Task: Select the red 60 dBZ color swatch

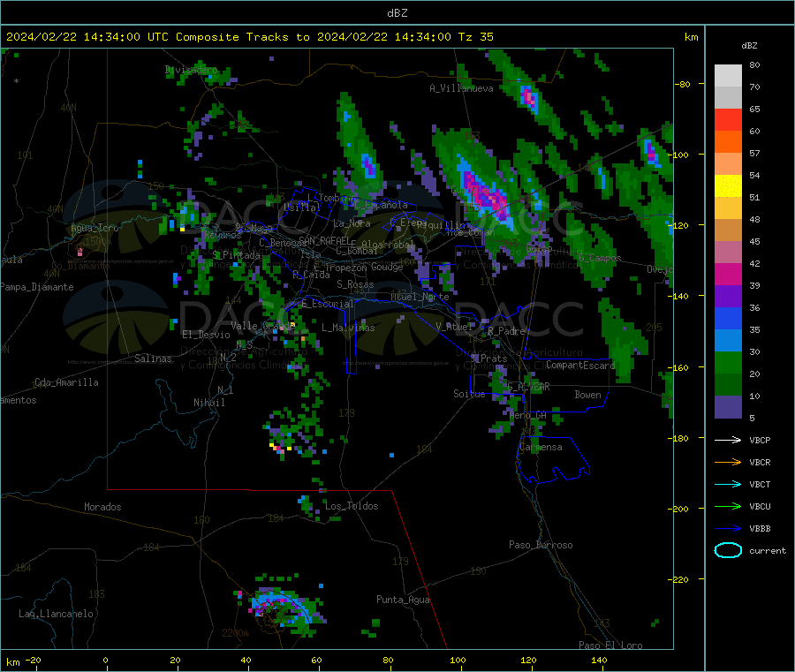Action: click(728, 119)
